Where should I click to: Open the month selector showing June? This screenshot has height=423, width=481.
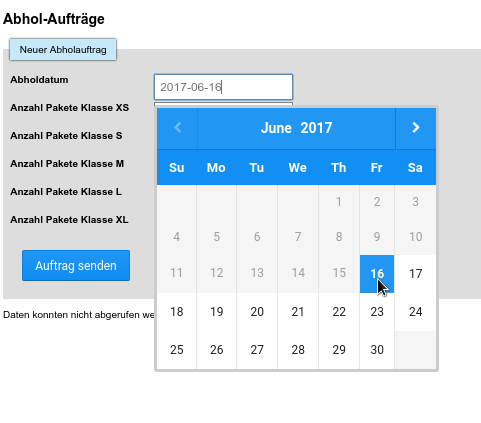pos(276,128)
